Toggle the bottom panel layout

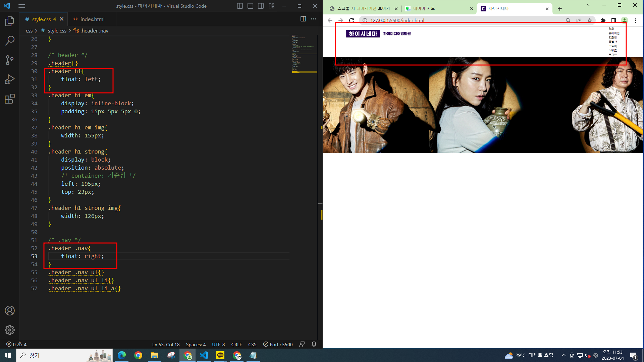[250, 6]
